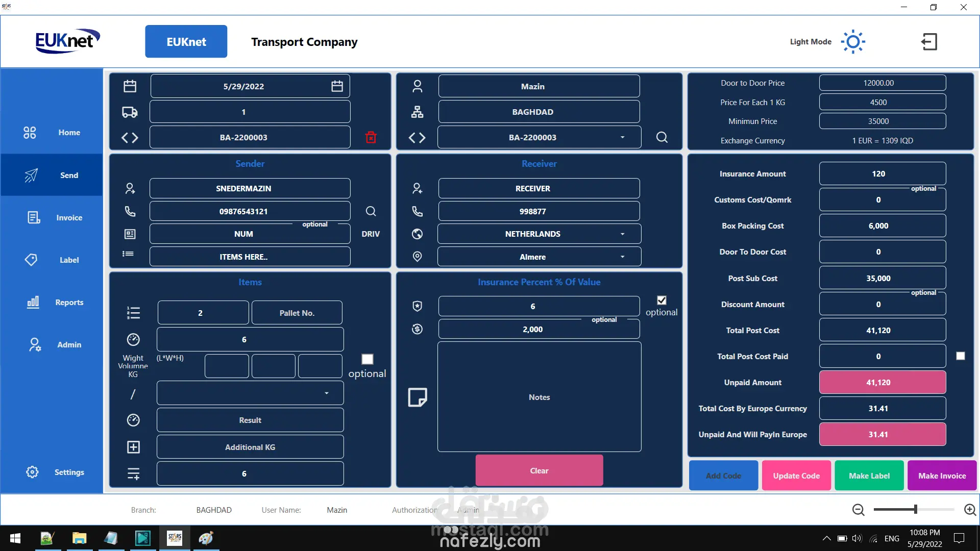Click the zoom slider handle in the status bar
This screenshot has width=980, height=551.
point(916,509)
